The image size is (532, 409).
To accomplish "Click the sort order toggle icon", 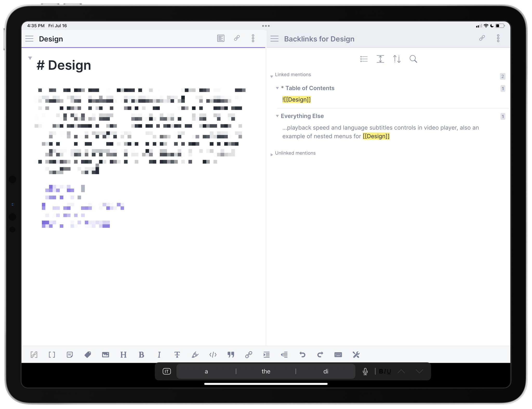I will 396,59.
